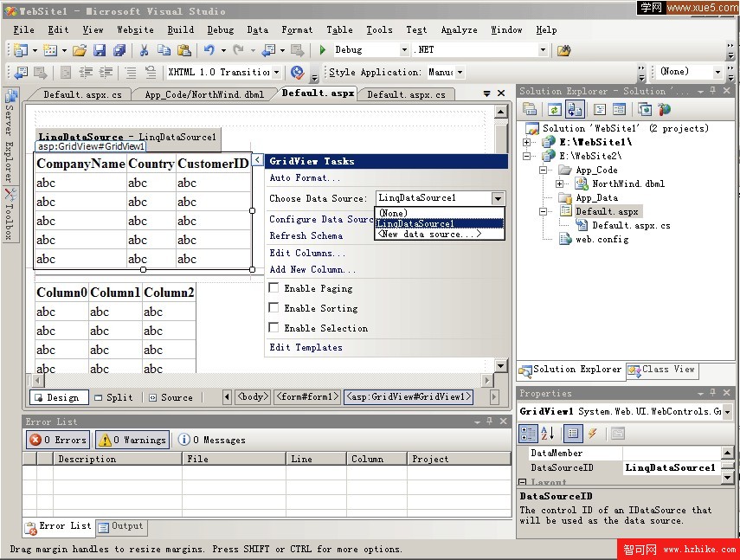Expand the NorthWind.dbml node
This screenshot has width=740, height=560.
(x=560, y=183)
